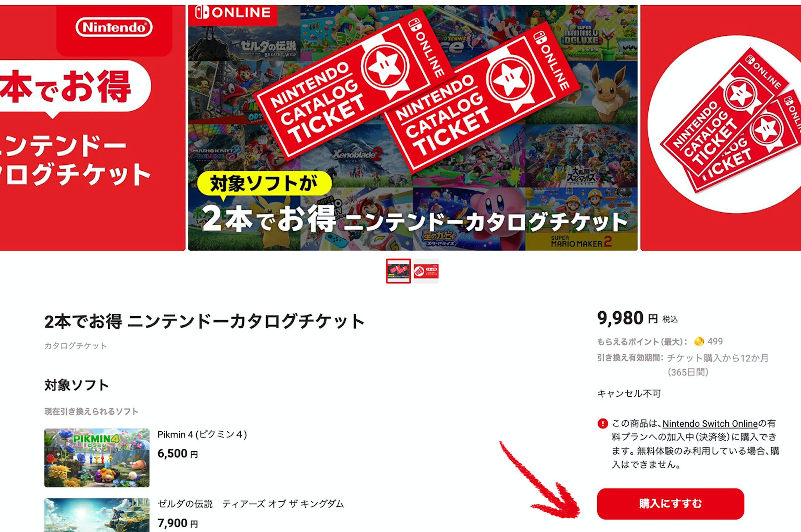The width and height of the screenshot is (801, 532).
Task: Open the Pikmin 4 game thumbnail
Action: point(97,458)
